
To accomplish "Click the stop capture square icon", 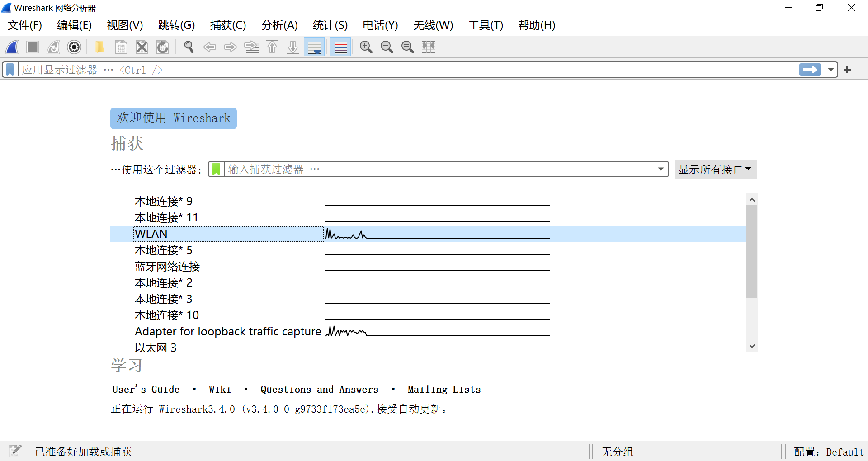I will point(33,47).
